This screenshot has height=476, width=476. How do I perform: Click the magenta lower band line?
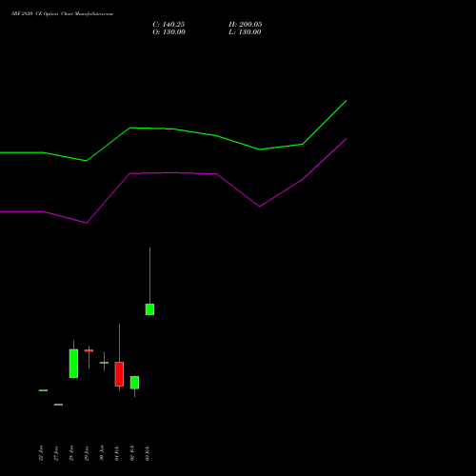tap(173, 173)
